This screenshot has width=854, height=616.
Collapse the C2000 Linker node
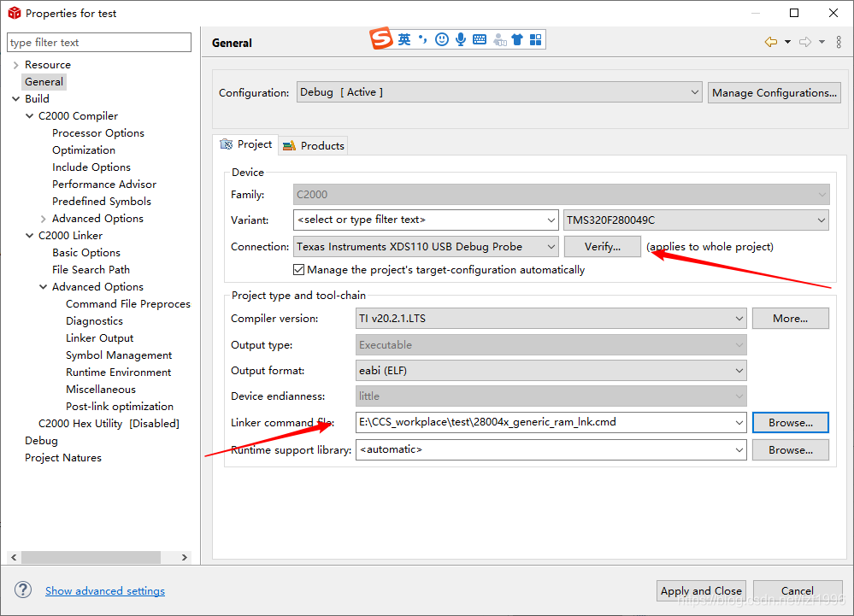(x=29, y=236)
